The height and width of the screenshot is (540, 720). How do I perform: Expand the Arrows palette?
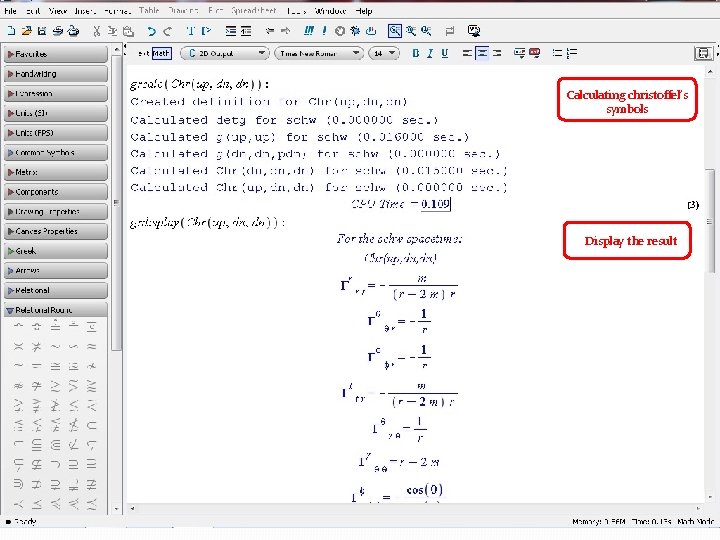pyautogui.click(x=56, y=271)
